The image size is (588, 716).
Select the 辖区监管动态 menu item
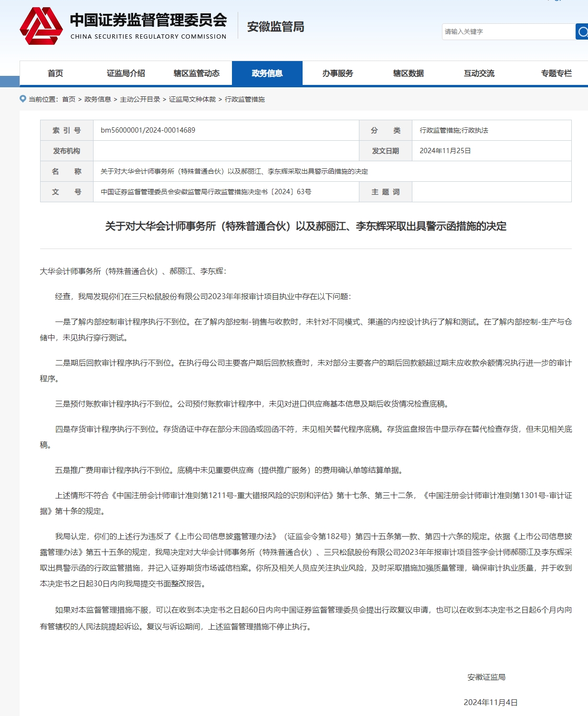[x=197, y=73]
